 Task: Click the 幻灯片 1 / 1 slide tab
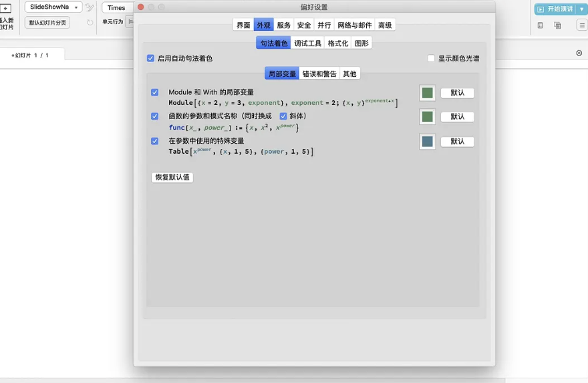click(32, 55)
